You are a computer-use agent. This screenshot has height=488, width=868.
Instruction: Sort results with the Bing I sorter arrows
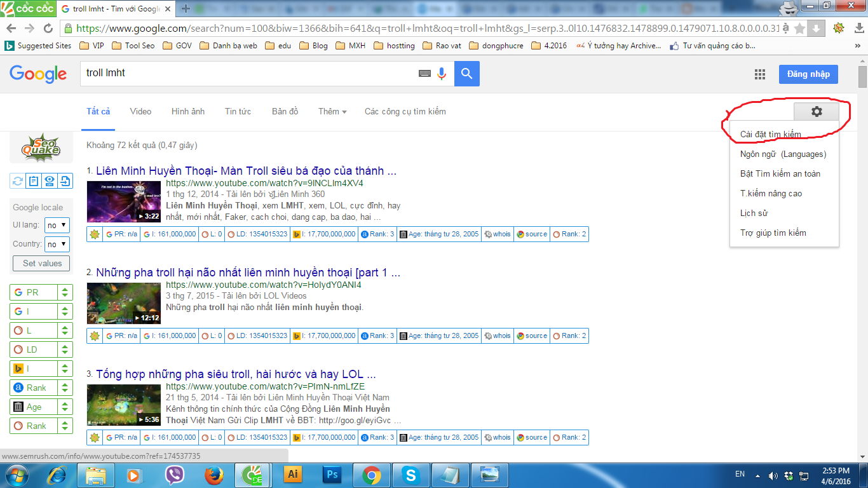pos(64,369)
